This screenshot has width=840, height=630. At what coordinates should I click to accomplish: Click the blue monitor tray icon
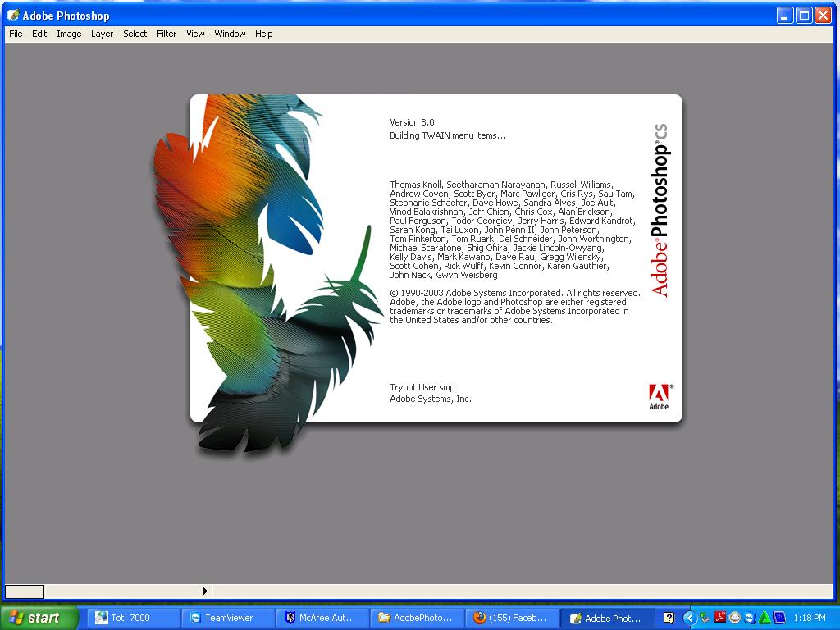[x=779, y=618]
